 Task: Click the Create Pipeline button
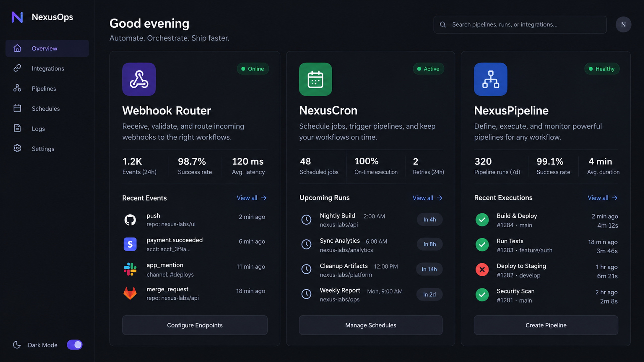pyautogui.click(x=546, y=325)
